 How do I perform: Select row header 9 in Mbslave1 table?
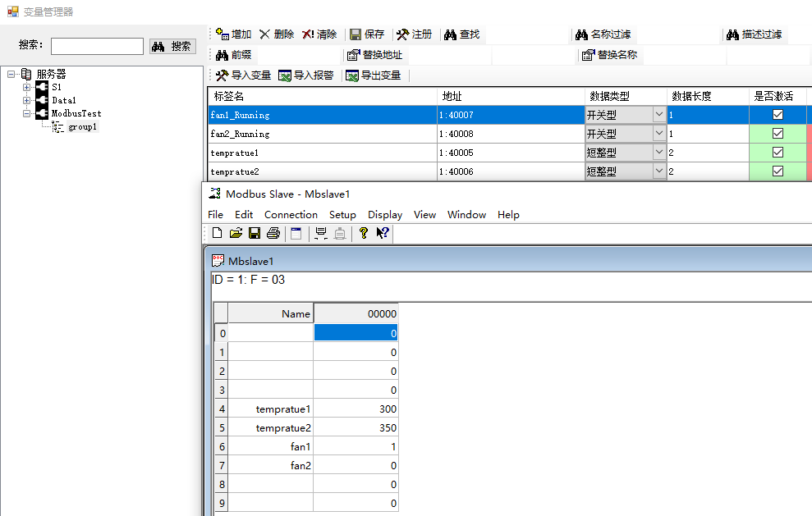click(222, 503)
